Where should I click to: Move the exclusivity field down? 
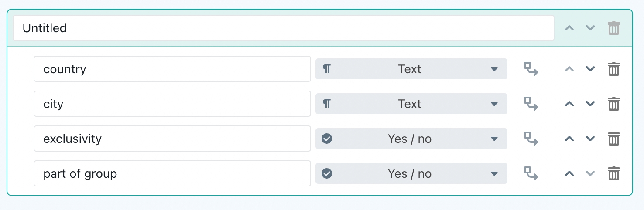(x=590, y=139)
